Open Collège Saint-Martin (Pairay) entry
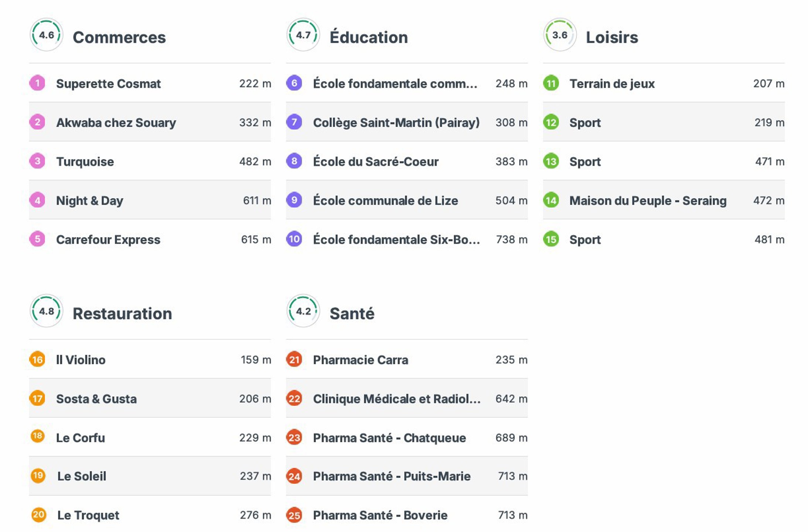The image size is (808, 532). (x=396, y=122)
